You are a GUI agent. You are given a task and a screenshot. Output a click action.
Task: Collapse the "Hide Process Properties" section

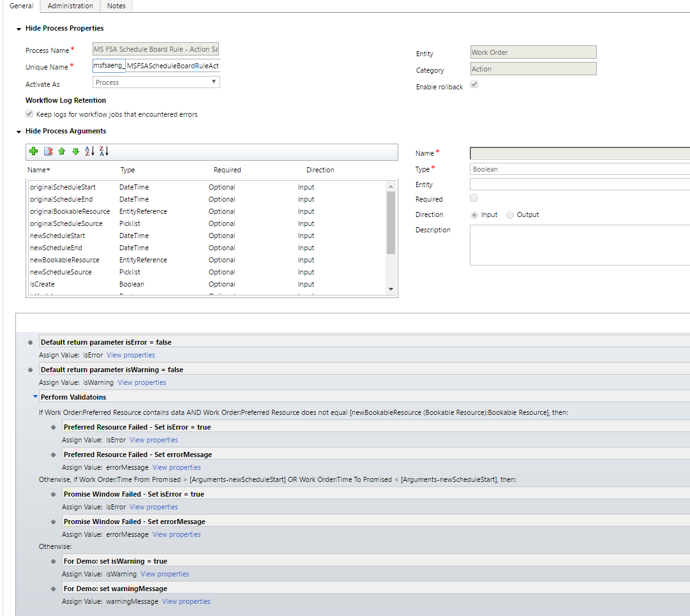19,28
